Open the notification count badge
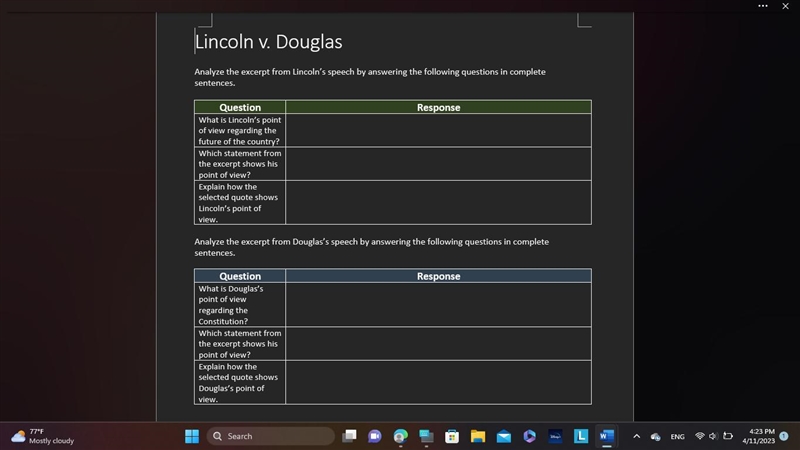This screenshot has width=800, height=450. (x=784, y=436)
